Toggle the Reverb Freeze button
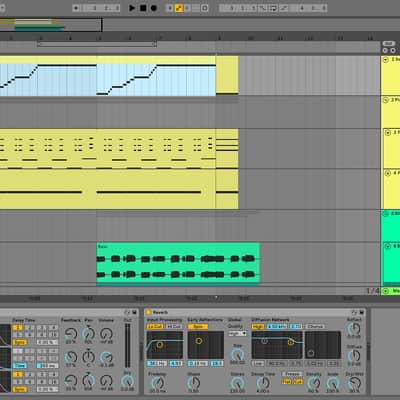 pyautogui.click(x=292, y=374)
